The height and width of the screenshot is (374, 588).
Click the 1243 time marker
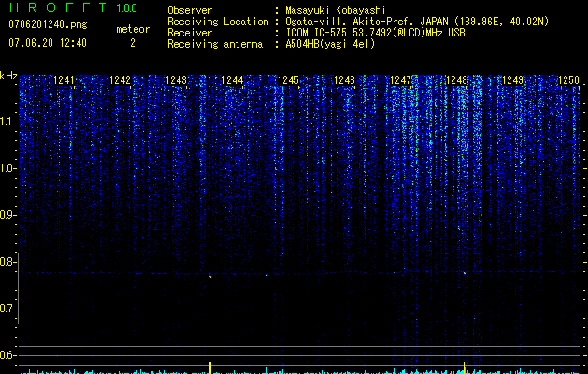(177, 79)
